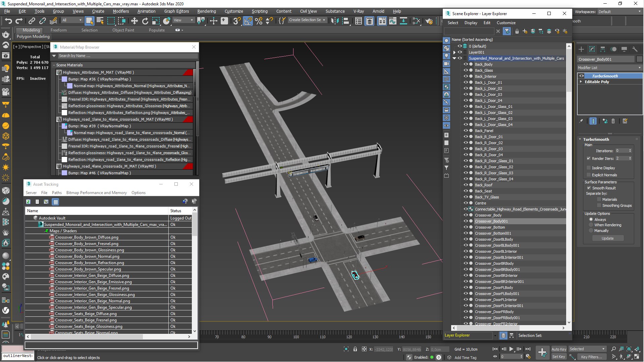Viewport: 644px width, 362px height.
Task: Enable the Isoline Display checkbox
Action: pos(589,168)
